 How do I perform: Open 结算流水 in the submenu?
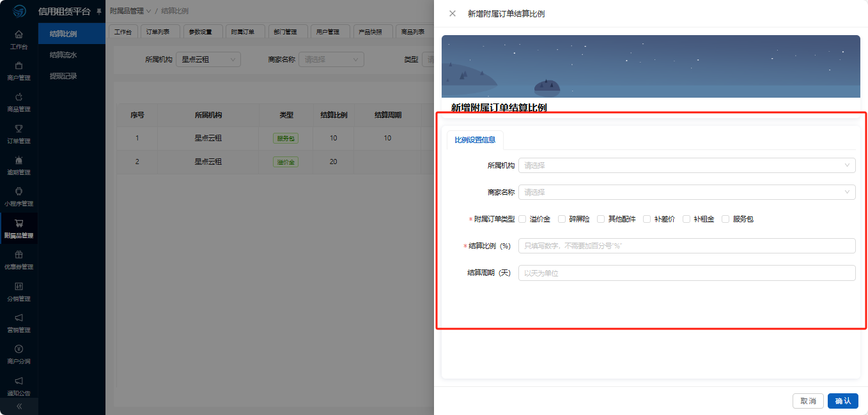click(63, 55)
